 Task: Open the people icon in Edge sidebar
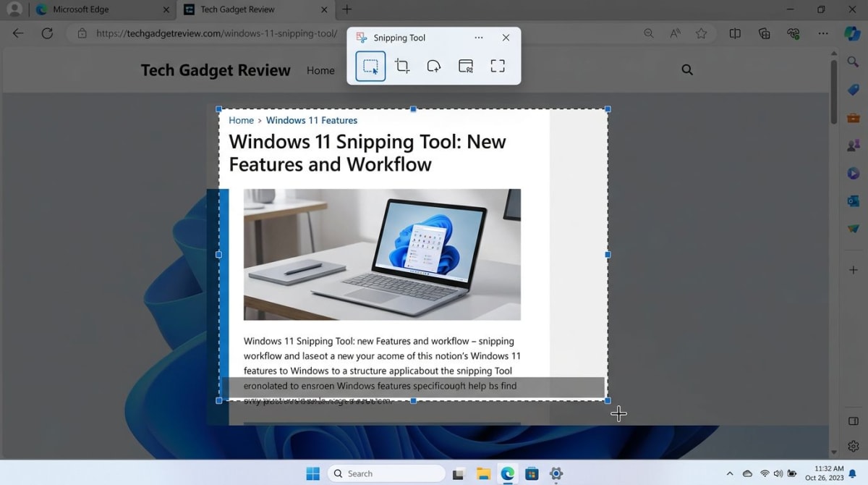853,145
